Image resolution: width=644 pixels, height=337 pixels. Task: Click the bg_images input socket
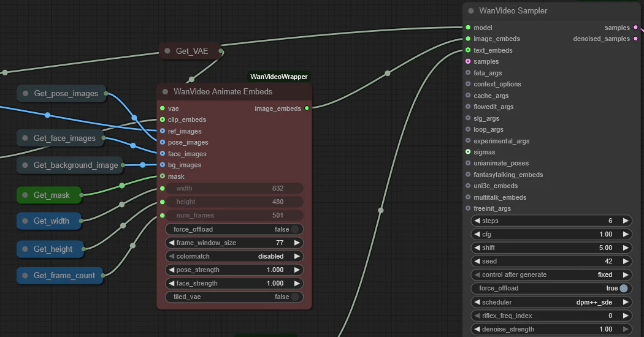[163, 165]
